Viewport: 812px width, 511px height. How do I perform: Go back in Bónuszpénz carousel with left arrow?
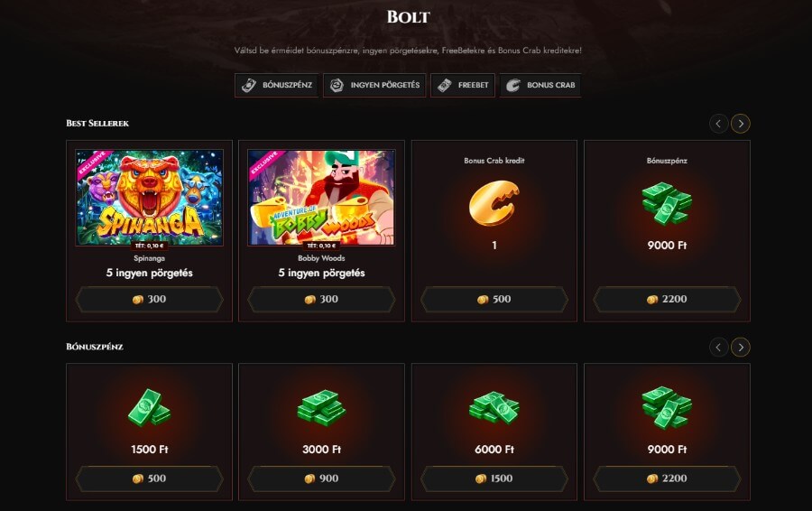pyautogui.click(x=718, y=347)
